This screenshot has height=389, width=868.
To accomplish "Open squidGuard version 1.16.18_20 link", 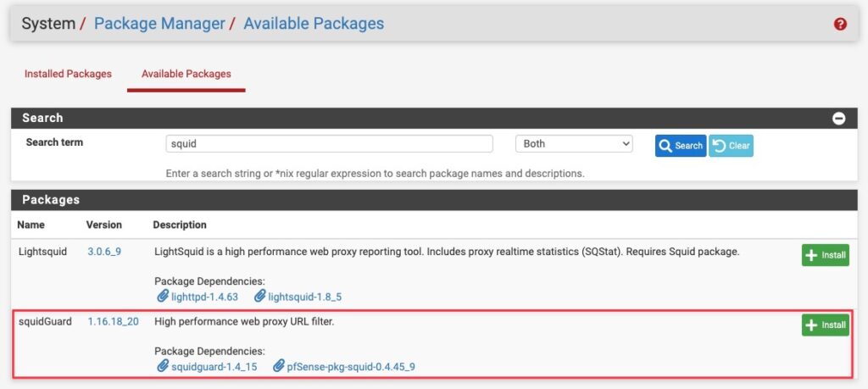I will (x=114, y=321).
